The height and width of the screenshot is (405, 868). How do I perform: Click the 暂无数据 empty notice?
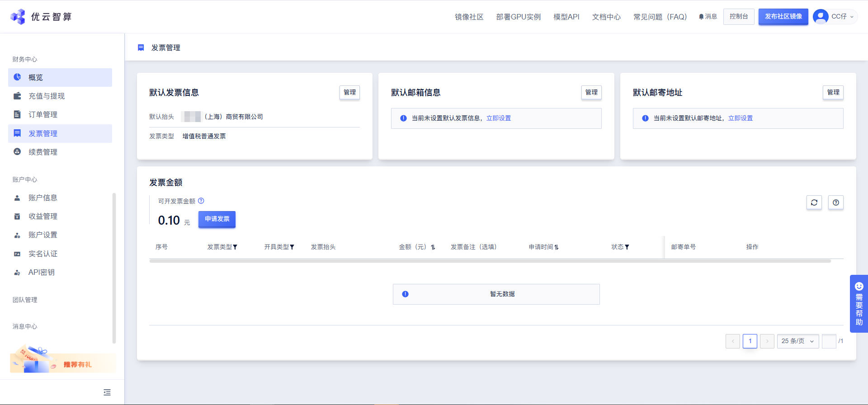(x=496, y=294)
